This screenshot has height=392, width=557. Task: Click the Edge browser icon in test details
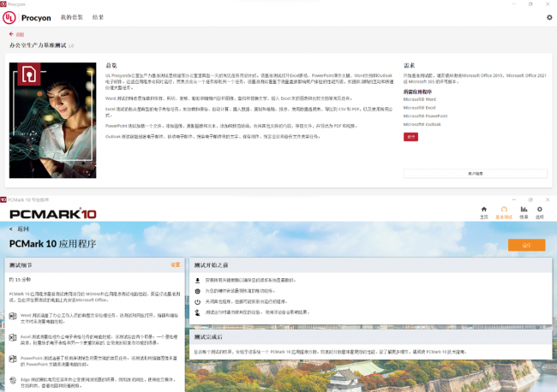[x=13, y=380]
